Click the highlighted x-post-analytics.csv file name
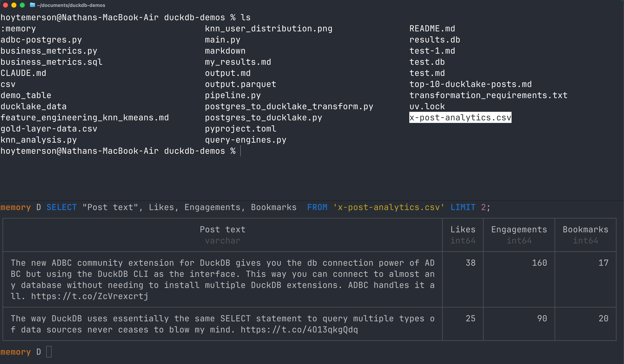624x364 pixels. [x=460, y=117]
